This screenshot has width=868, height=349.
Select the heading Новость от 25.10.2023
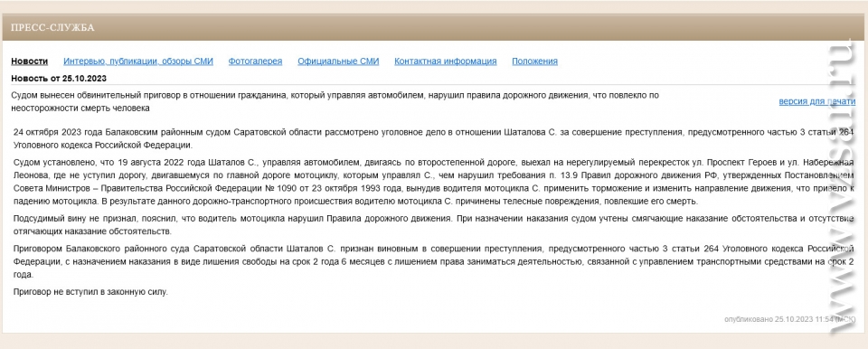59,78
